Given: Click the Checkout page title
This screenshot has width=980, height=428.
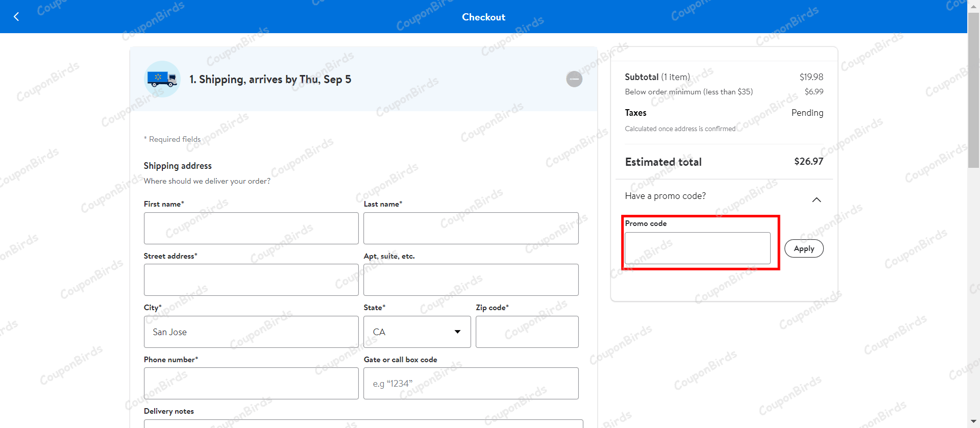Looking at the screenshot, I should pyautogui.click(x=483, y=17).
